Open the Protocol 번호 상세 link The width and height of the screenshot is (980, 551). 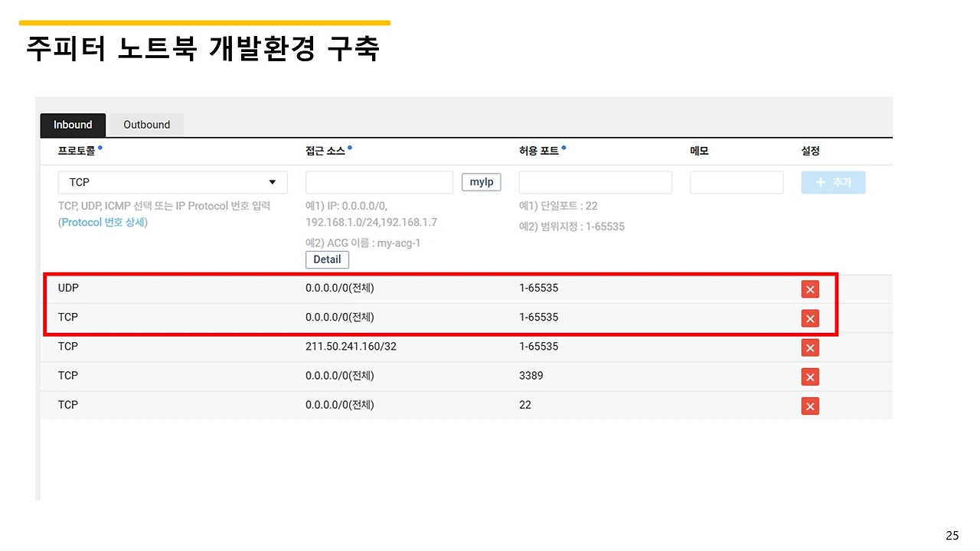[x=103, y=222]
